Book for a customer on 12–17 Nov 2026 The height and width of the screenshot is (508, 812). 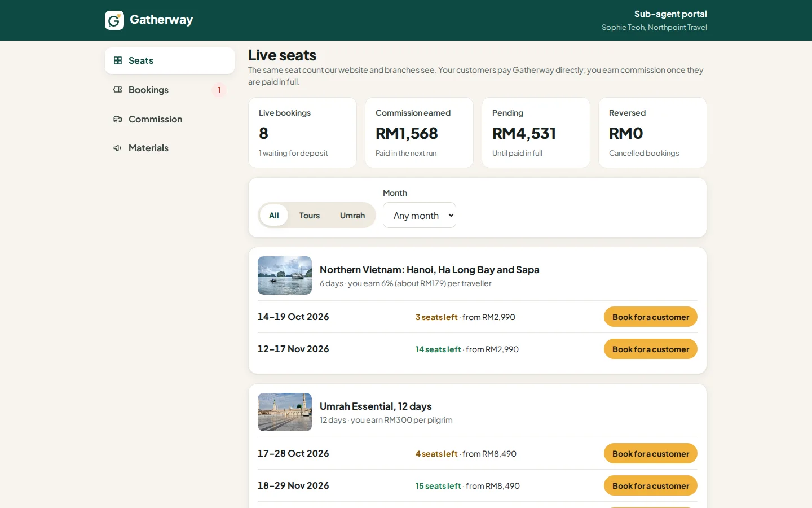[x=651, y=349]
